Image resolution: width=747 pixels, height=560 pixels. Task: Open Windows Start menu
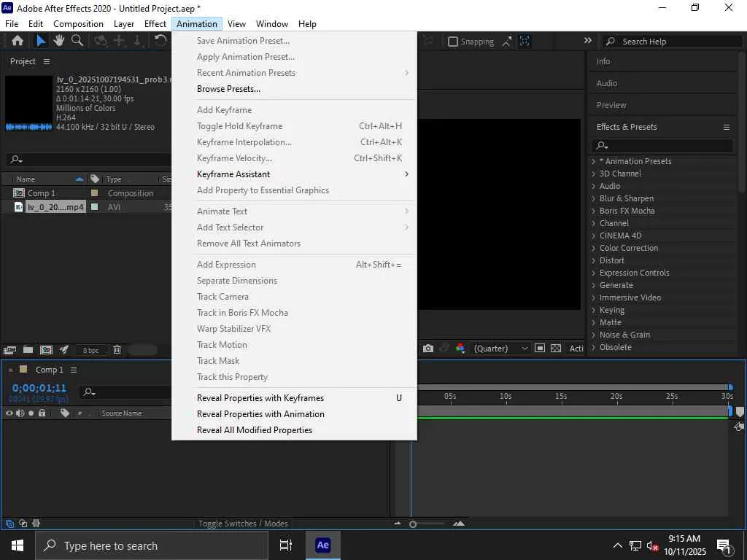coord(18,545)
